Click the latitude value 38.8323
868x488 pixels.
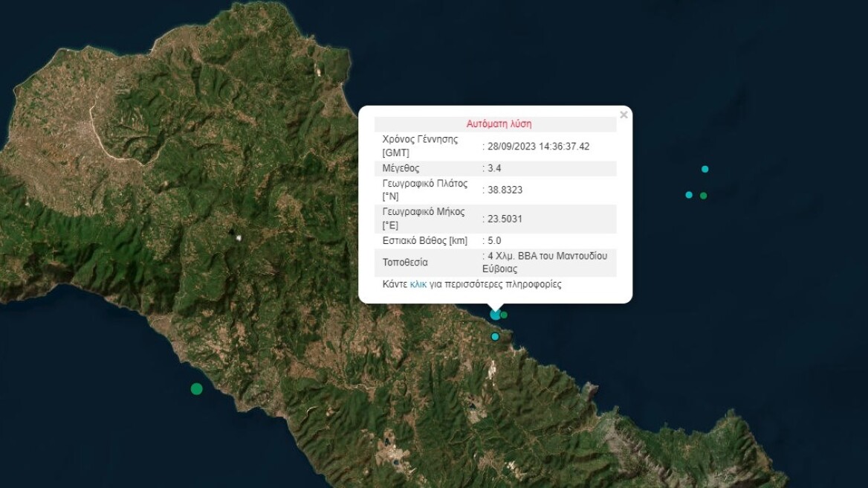(505, 190)
